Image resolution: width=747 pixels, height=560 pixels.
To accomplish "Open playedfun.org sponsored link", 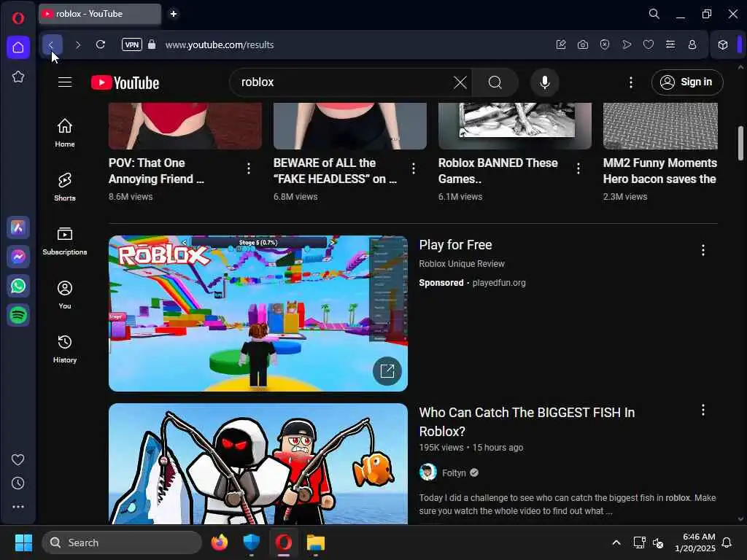I will tap(499, 283).
